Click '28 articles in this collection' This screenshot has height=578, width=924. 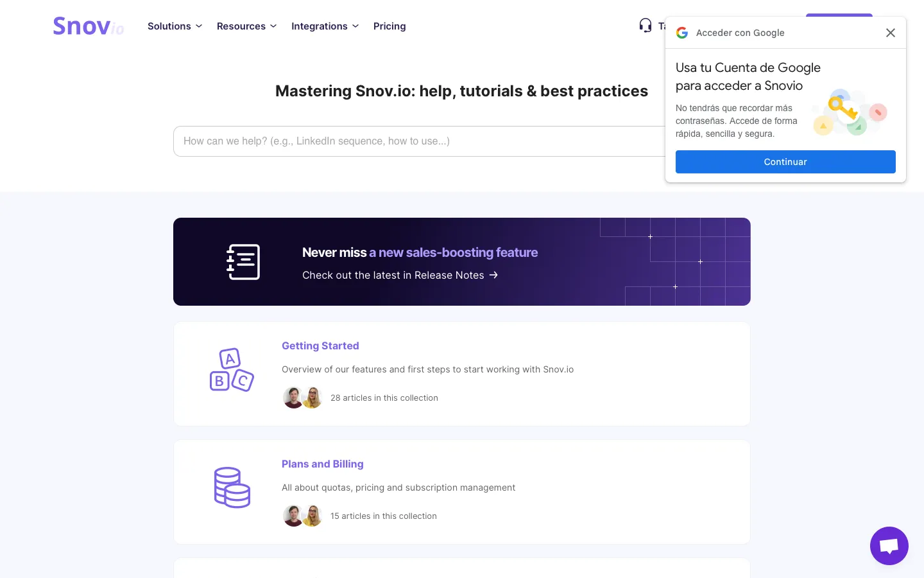pos(384,398)
